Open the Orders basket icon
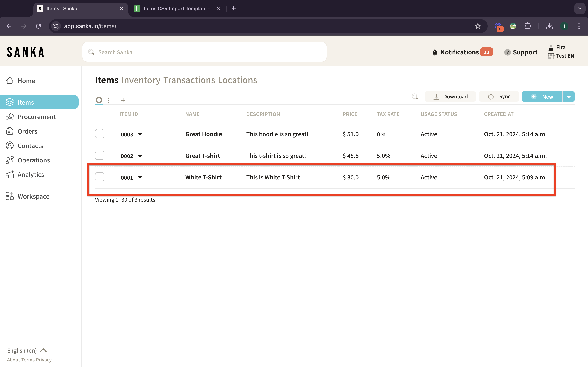Screen dimensions: 588x367 [x=10, y=131]
